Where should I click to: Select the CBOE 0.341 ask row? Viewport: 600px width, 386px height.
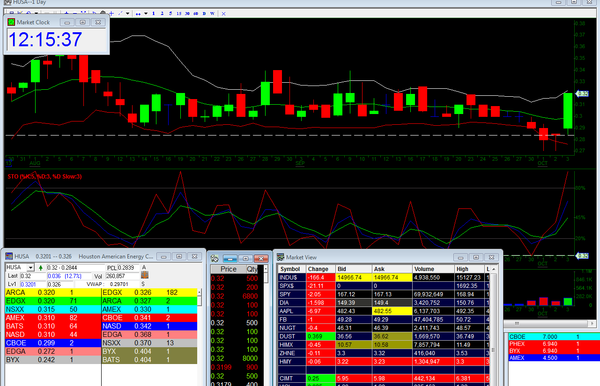click(149, 318)
